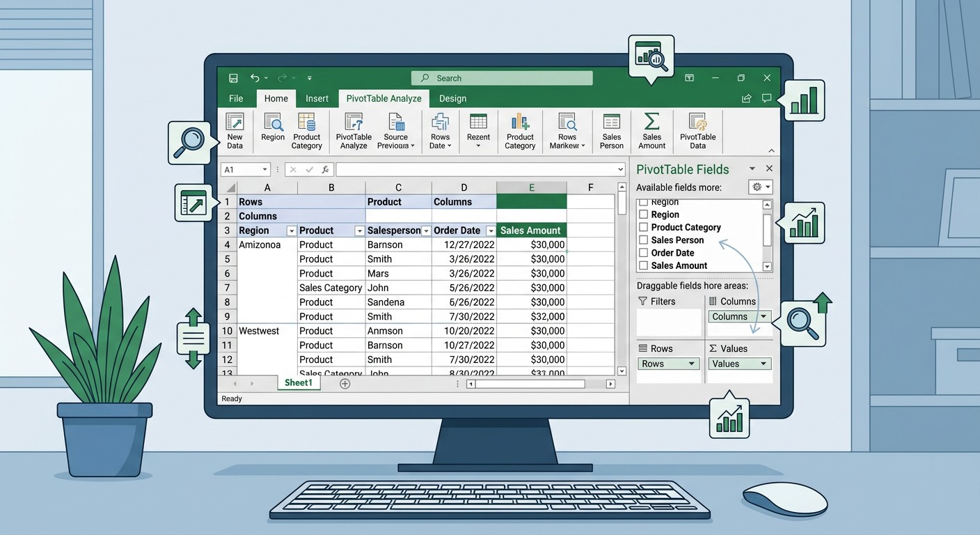This screenshot has width=980, height=535.
Task: Click the PivotTable Analyze ribbon button icon
Action: tap(354, 121)
